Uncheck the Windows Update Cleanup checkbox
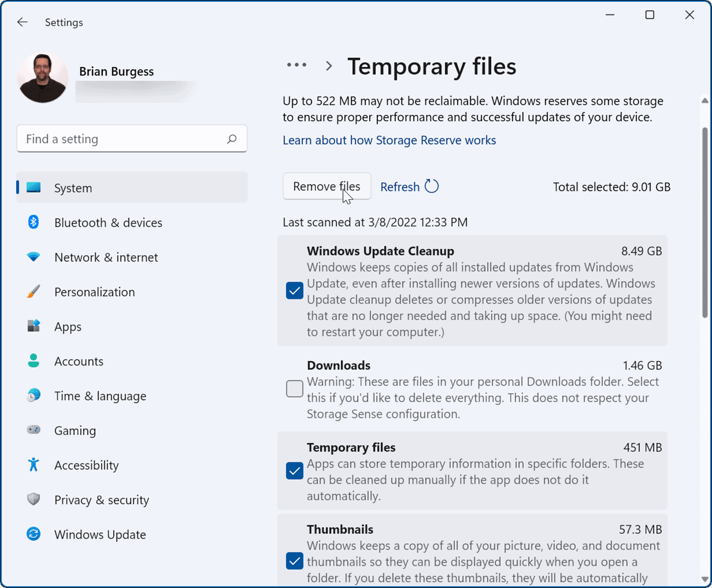712x588 pixels. tap(294, 290)
